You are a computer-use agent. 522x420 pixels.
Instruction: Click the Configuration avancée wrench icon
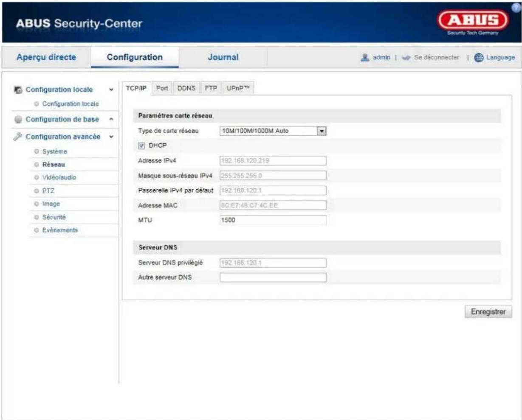coord(18,137)
